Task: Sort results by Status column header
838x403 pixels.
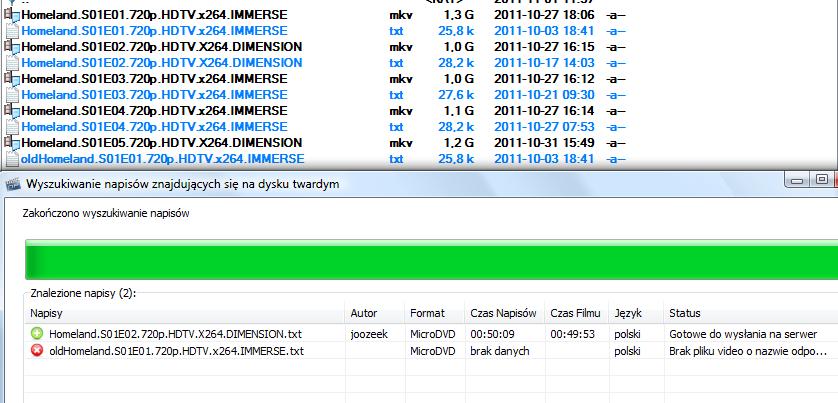Action: (750, 313)
